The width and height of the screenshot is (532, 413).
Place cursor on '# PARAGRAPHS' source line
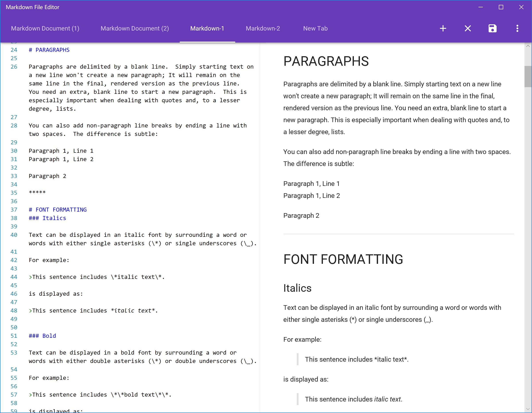point(49,50)
